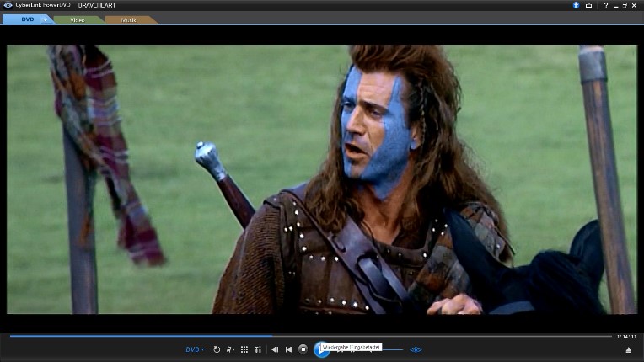Open the equalizer settings icon

258,349
